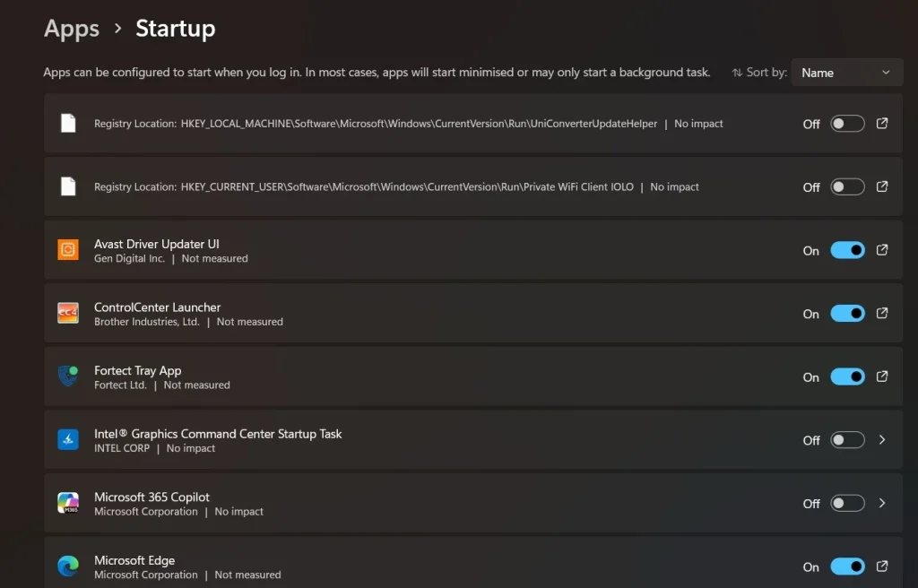
Task: Open the external link icon for Avast Driver Updater UI
Action: [x=882, y=250]
